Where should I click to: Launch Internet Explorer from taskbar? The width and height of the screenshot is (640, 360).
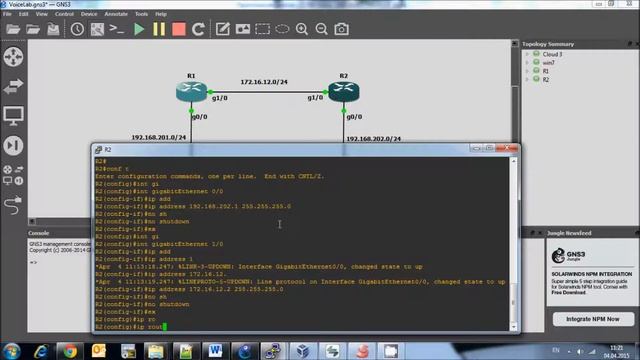point(41,351)
